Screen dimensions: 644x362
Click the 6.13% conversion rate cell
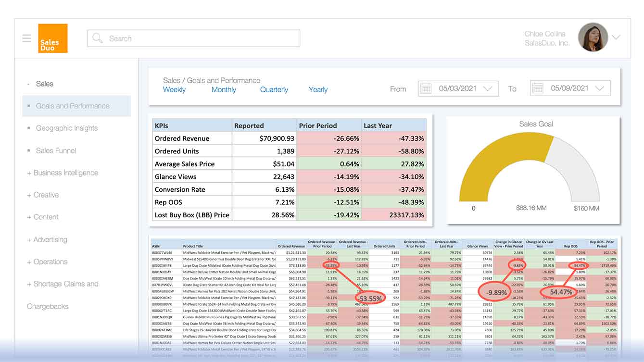[264, 189]
